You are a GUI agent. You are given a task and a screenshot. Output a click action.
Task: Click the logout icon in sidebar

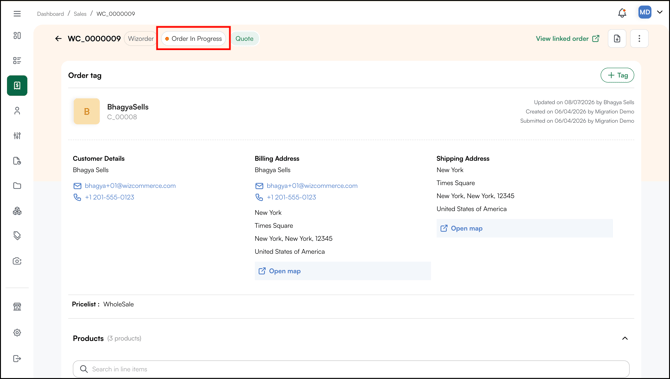(17, 358)
